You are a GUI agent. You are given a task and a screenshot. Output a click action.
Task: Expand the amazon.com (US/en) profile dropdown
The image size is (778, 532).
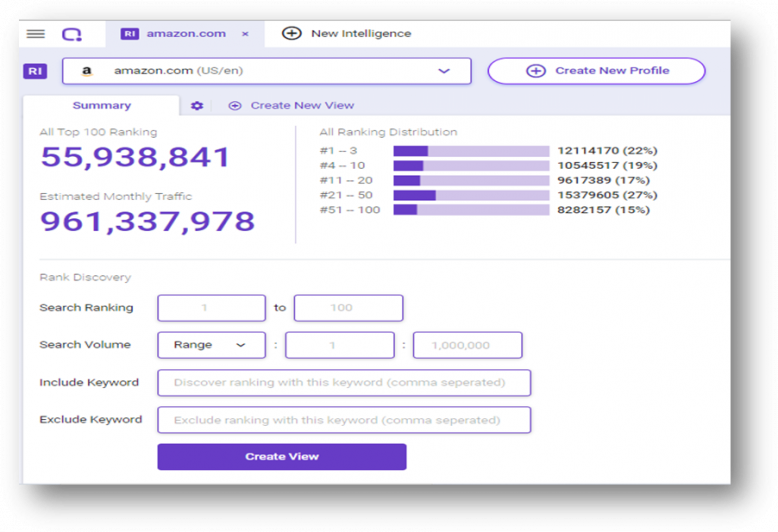coord(266,71)
